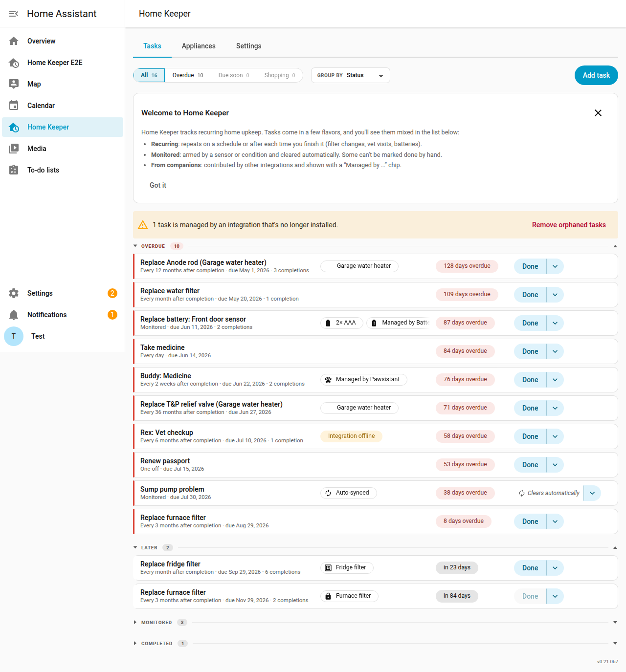The width and height of the screenshot is (626, 672).
Task: Filter tasks by Due soon
Action: pyautogui.click(x=234, y=75)
